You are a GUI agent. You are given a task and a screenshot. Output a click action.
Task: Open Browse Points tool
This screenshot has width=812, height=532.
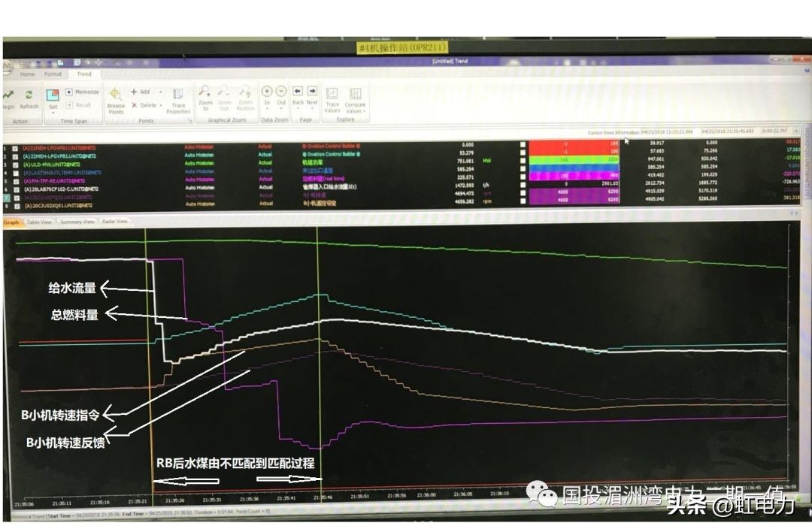pos(116,101)
